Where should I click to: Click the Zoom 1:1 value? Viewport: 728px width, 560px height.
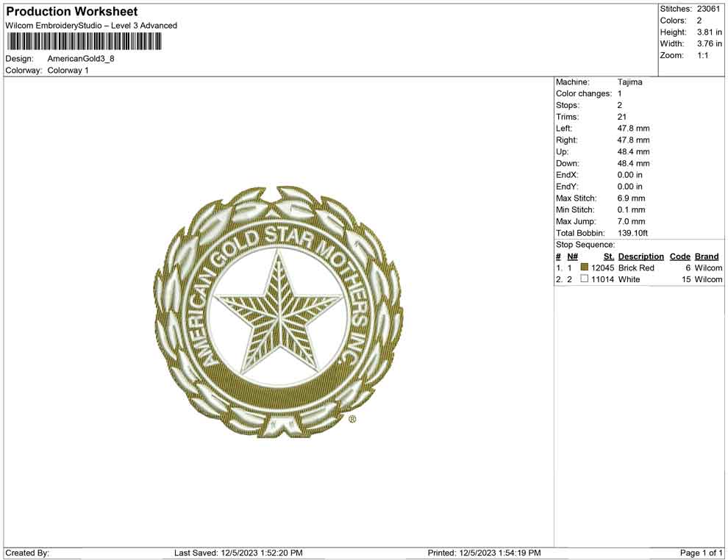tap(702, 55)
